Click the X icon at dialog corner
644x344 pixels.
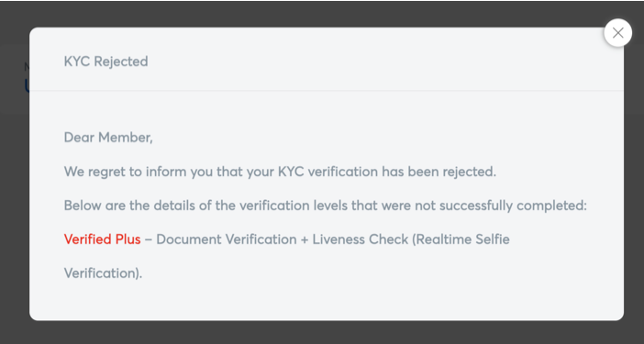(617, 33)
